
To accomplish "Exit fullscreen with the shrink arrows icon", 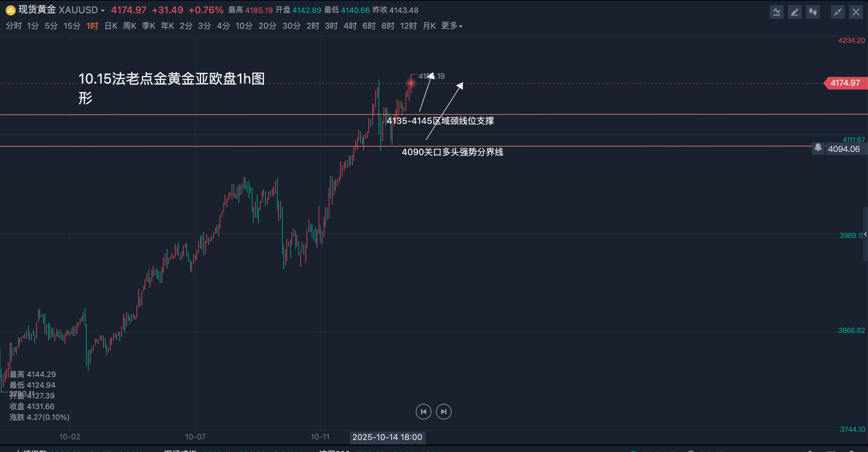I will [838, 12].
